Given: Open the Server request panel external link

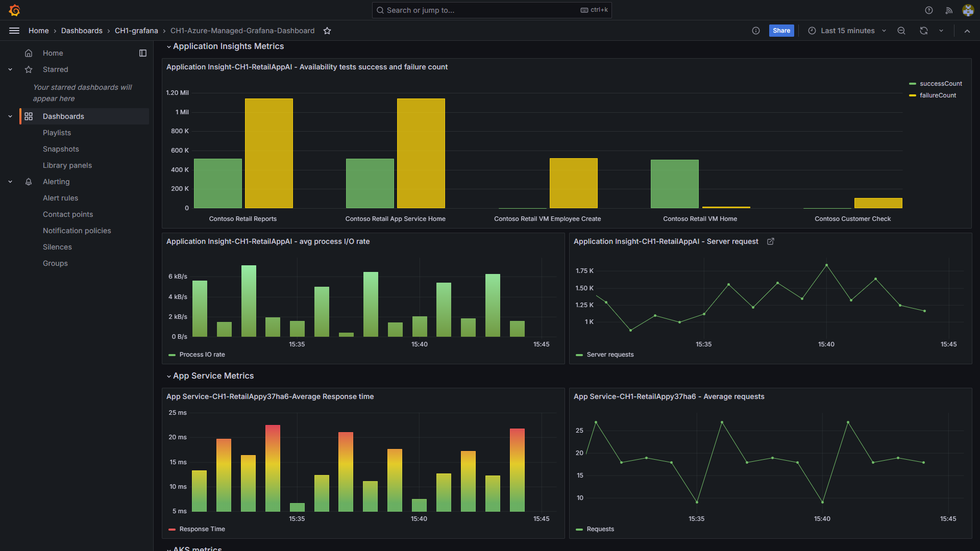Looking at the screenshot, I should pos(771,241).
